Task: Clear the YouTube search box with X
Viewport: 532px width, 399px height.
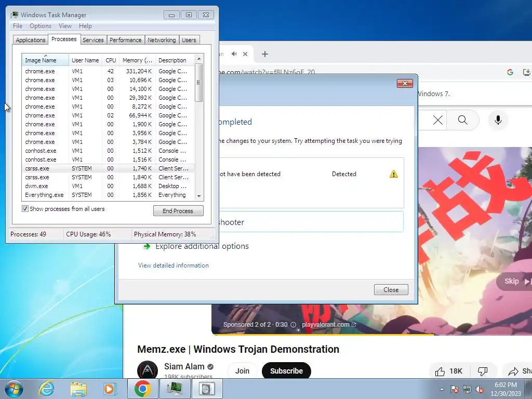Action: coord(438,120)
